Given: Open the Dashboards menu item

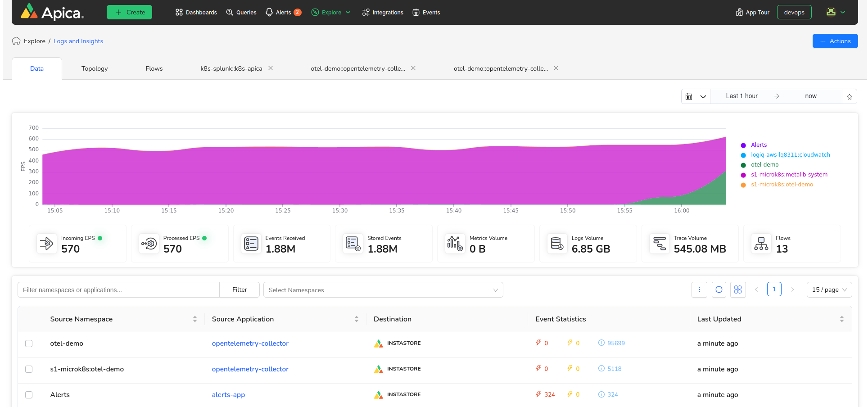Looking at the screenshot, I should [196, 12].
